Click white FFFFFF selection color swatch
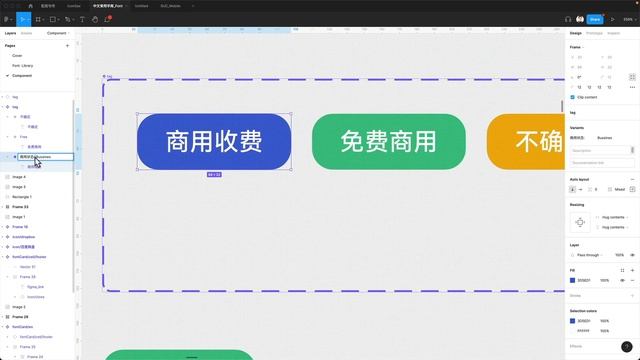This screenshot has height=360, width=640. point(572,331)
